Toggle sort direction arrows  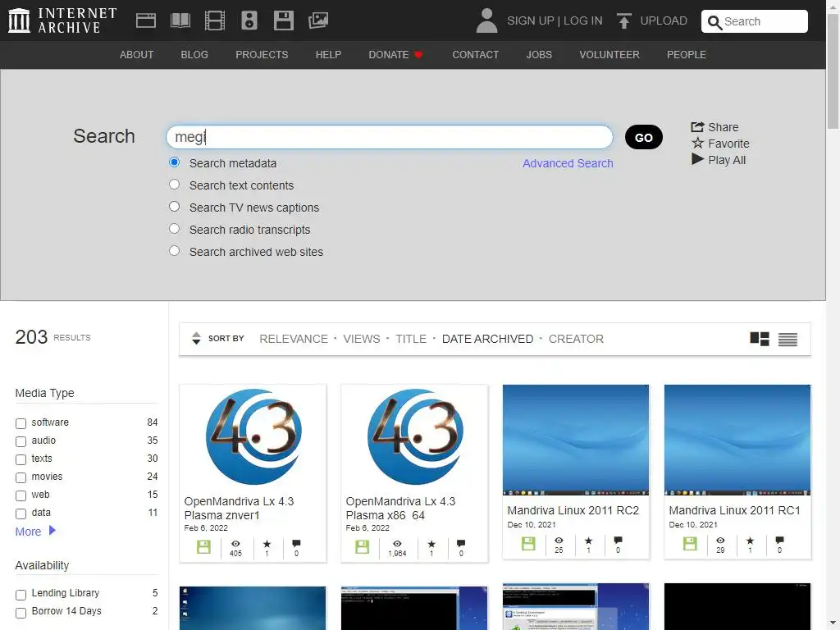click(196, 339)
